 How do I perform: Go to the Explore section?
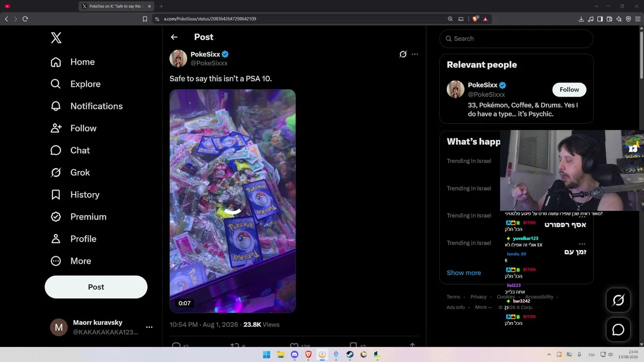point(75,84)
